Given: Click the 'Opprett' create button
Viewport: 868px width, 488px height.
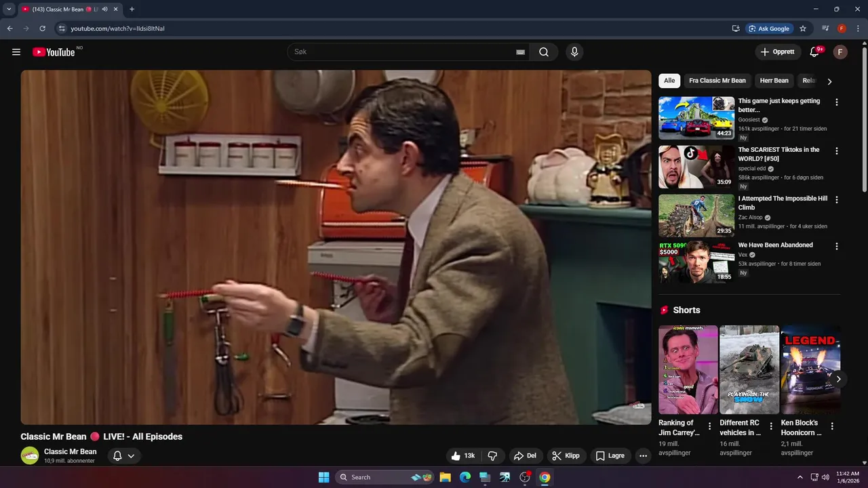Looking at the screenshot, I should click(x=777, y=52).
